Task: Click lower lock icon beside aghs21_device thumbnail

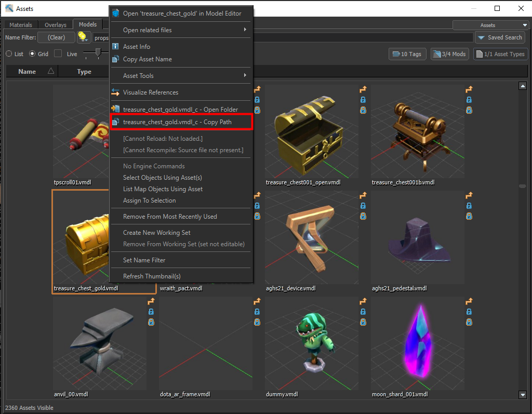Action: tap(363, 216)
